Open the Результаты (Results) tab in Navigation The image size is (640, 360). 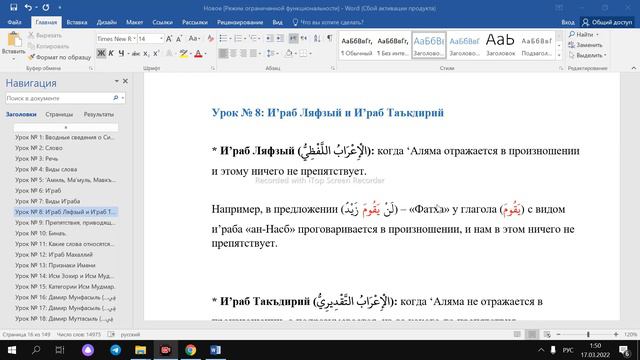tap(99, 115)
